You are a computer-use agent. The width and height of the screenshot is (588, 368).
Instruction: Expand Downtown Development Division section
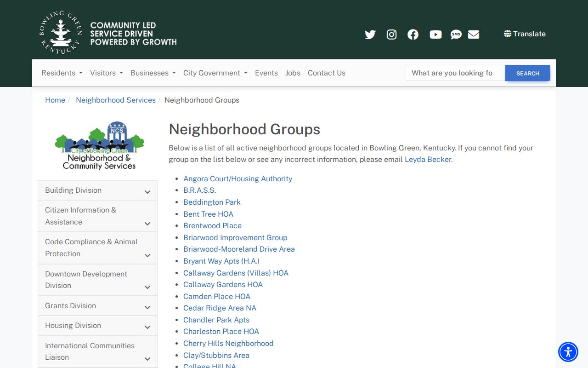(97, 280)
